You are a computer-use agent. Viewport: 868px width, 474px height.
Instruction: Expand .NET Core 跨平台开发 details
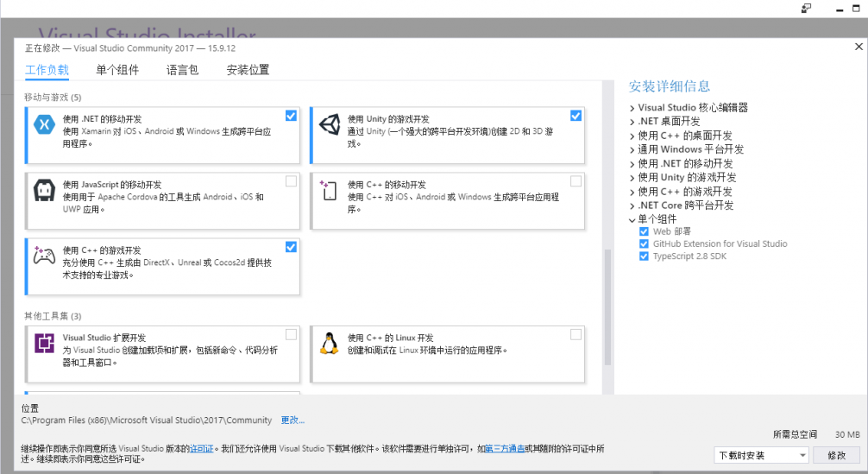pyautogui.click(x=632, y=206)
